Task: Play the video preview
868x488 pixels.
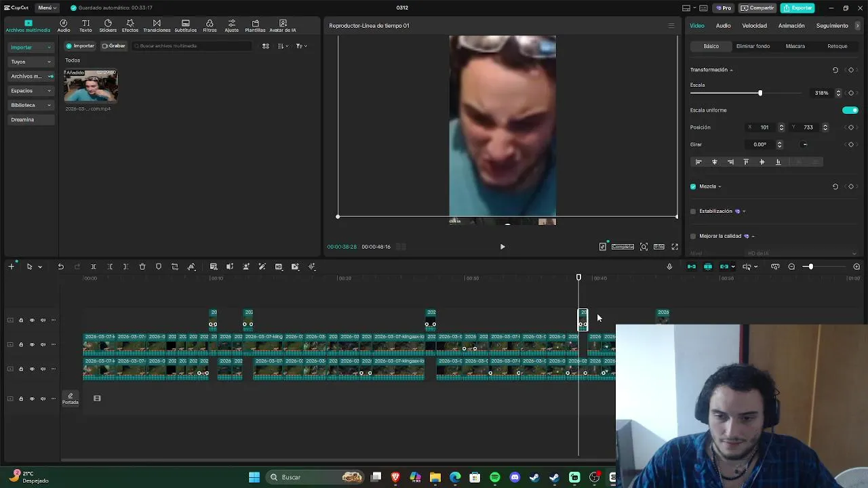Action: [502, 247]
